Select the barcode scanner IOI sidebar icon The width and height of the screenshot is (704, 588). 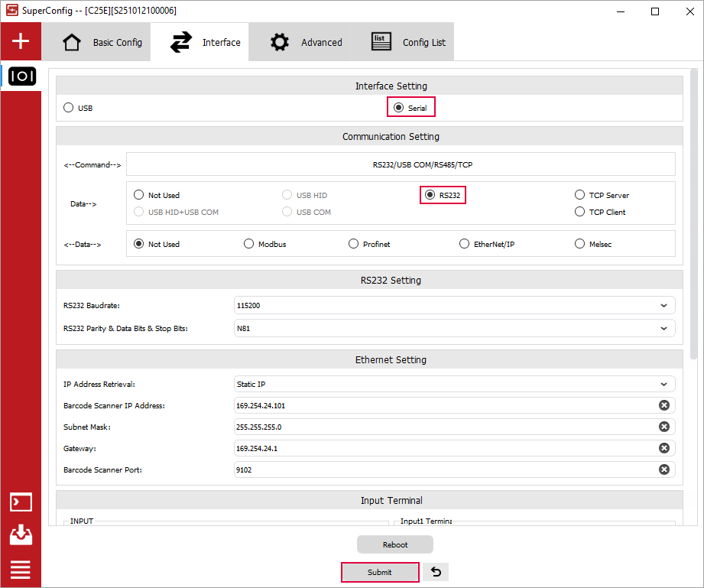(21, 76)
